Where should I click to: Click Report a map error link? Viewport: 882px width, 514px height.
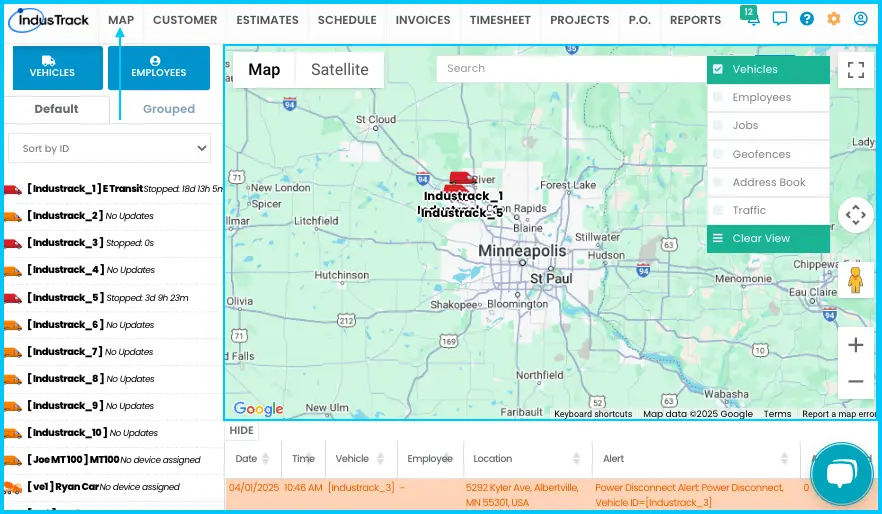pos(838,414)
